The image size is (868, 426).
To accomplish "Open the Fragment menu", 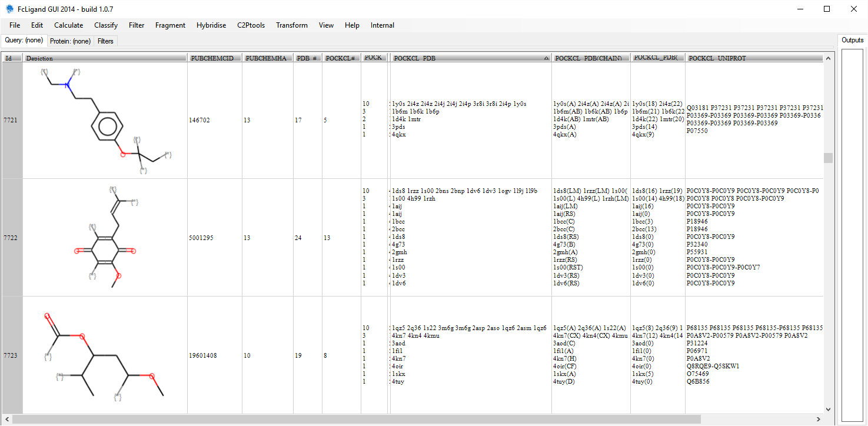I will (x=170, y=25).
